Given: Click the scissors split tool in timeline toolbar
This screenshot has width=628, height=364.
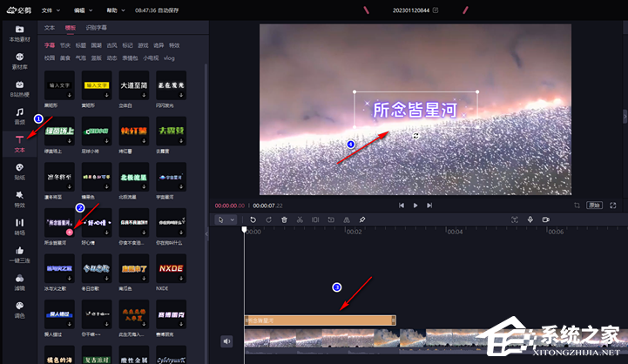Looking at the screenshot, I should tap(299, 219).
